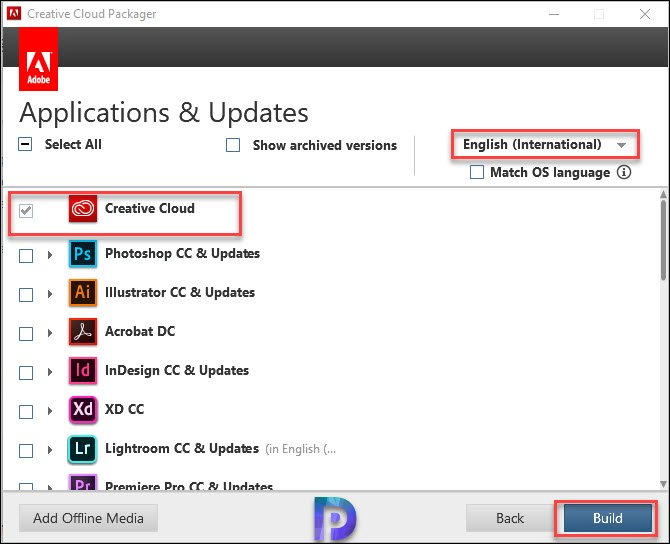The image size is (670, 544).
Task: Check the InDesign CC & Updates checkbox
Action: pos(26,373)
